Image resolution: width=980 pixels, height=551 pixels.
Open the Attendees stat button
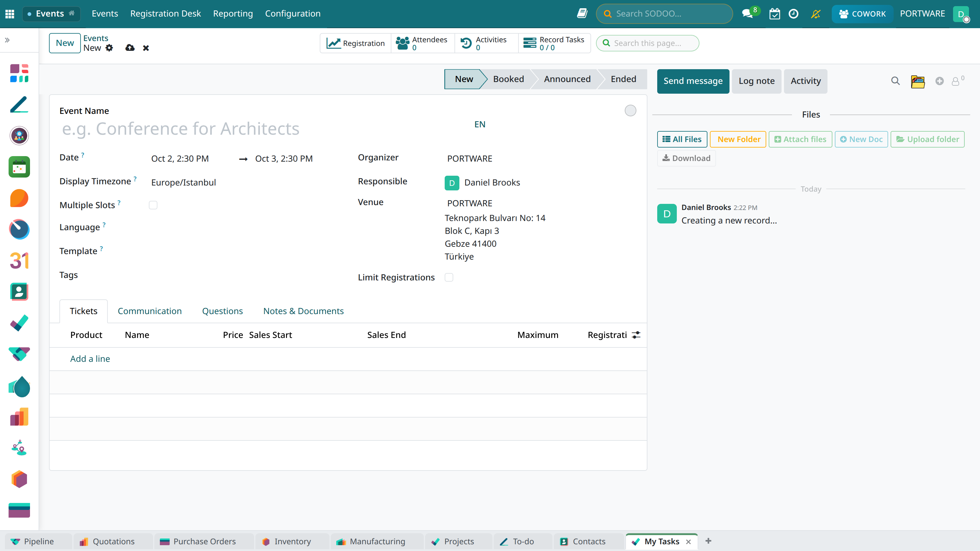[422, 43]
